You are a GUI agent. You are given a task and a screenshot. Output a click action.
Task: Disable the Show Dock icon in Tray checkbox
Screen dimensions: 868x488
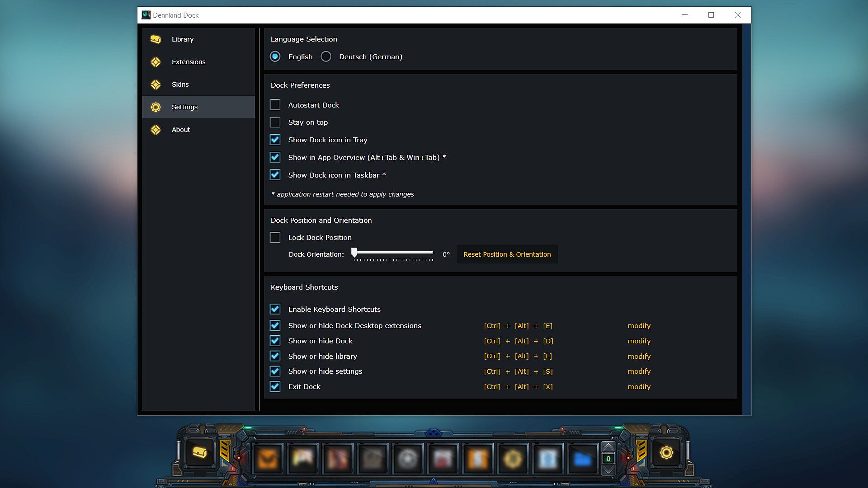coord(275,140)
